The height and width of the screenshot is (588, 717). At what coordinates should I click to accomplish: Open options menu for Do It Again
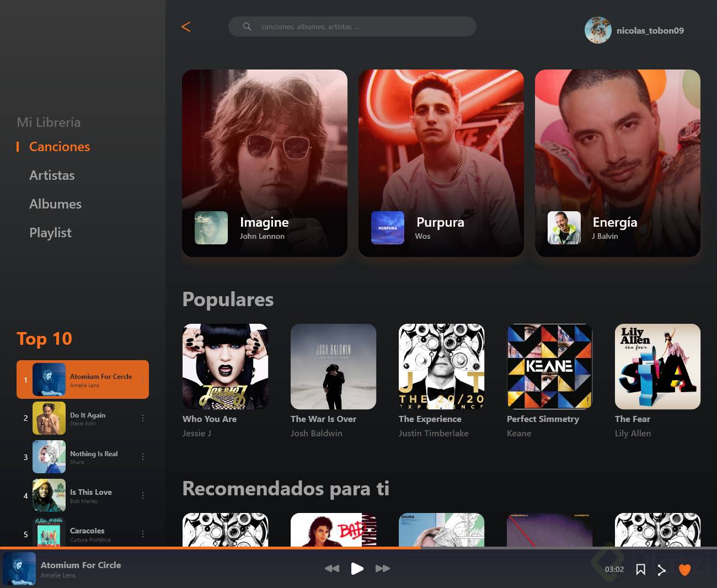point(142,418)
